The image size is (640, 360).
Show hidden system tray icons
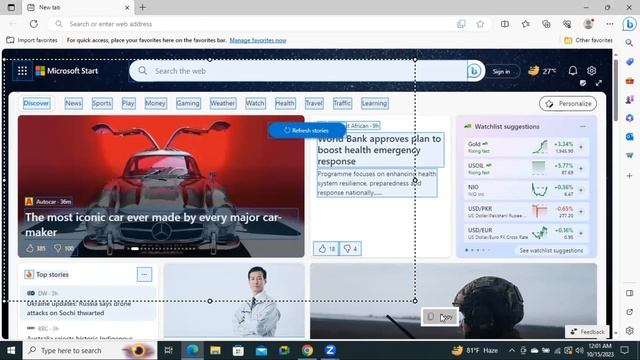coord(511,350)
